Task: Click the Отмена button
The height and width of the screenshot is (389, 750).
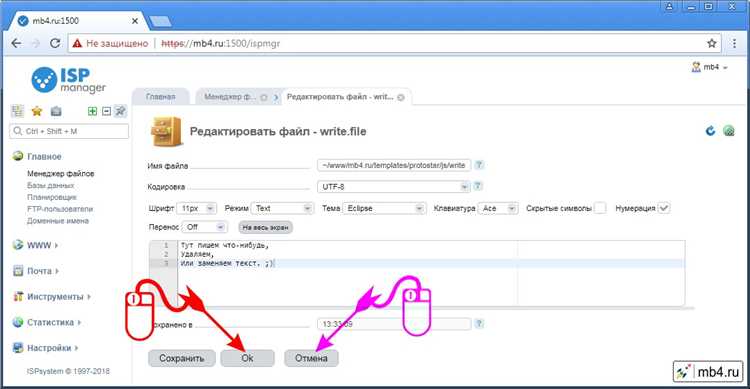Action: 311,358
